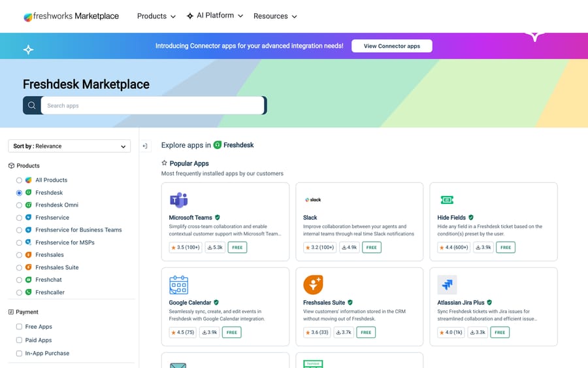The image size is (588, 368).
Task: Open the Hide Fields app title
Action: click(451, 218)
